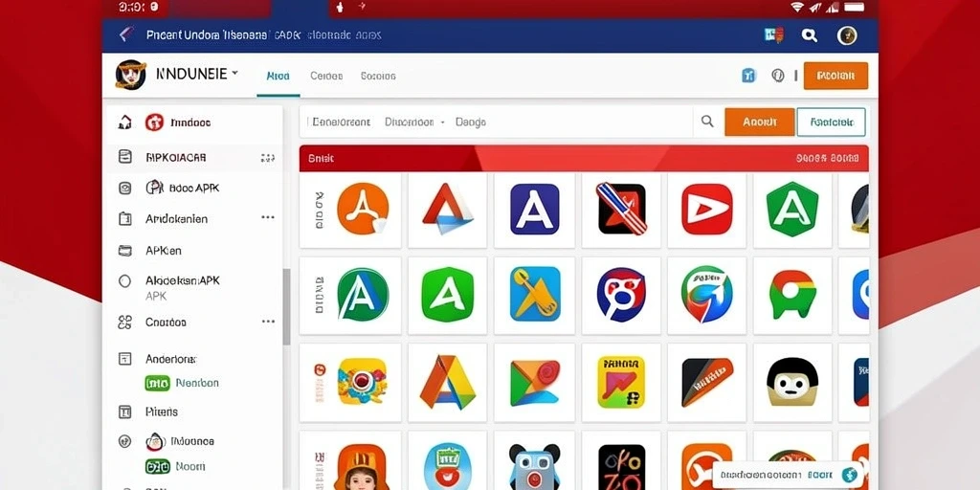Screen dimensions: 980x490
Task: Click the search magnifier in the filter bar
Action: click(x=707, y=122)
